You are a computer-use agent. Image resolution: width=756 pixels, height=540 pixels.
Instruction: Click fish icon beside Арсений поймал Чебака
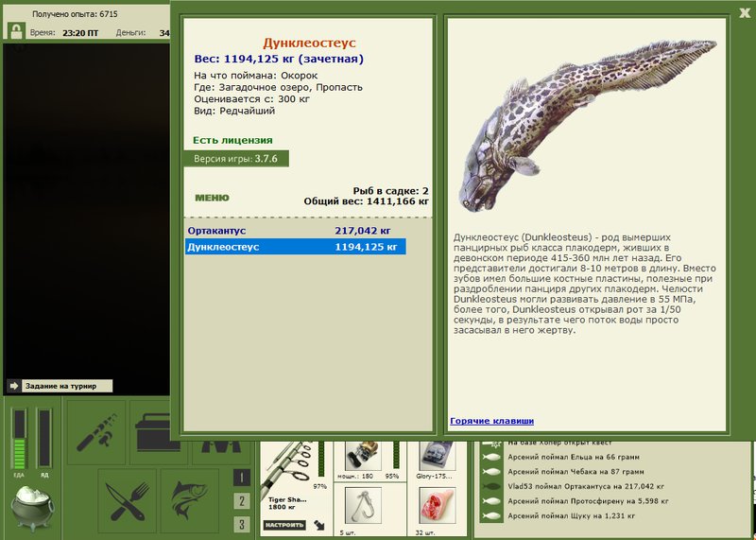(491, 472)
